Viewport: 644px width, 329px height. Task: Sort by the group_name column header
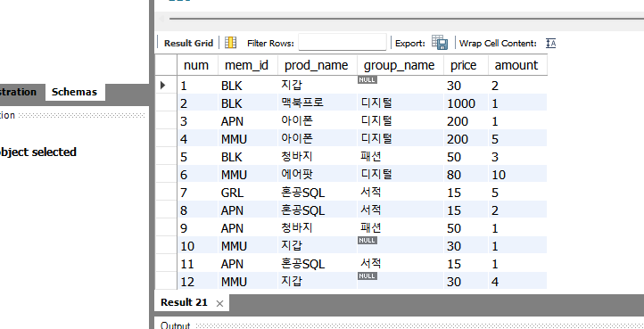tap(400, 65)
